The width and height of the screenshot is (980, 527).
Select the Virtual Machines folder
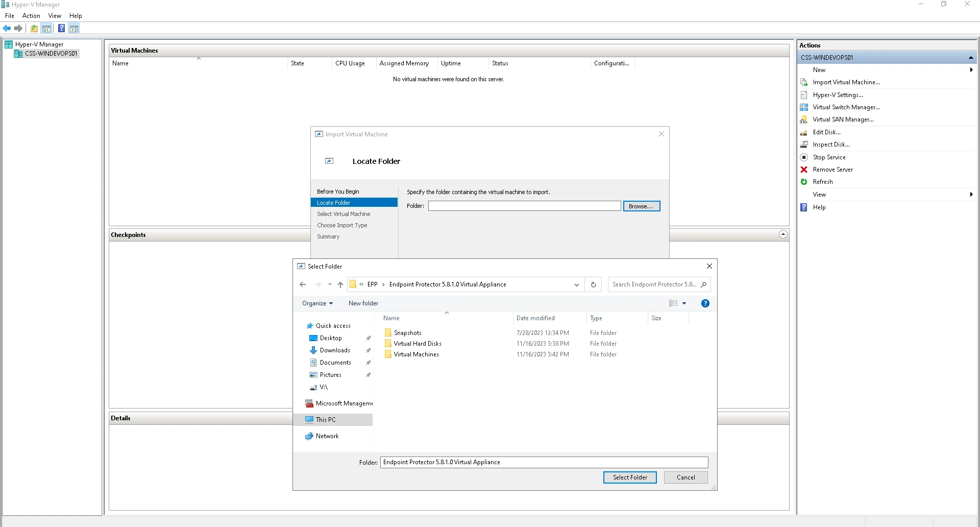(x=416, y=354)
